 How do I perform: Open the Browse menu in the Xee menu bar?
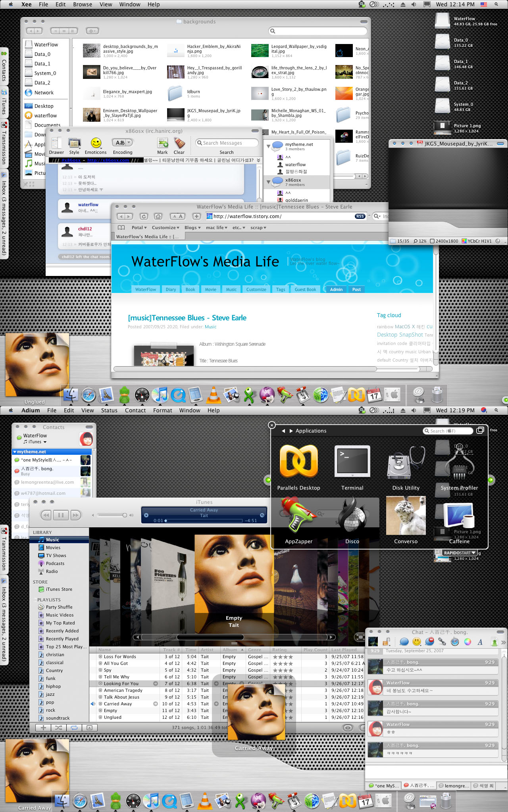[83, 4]
